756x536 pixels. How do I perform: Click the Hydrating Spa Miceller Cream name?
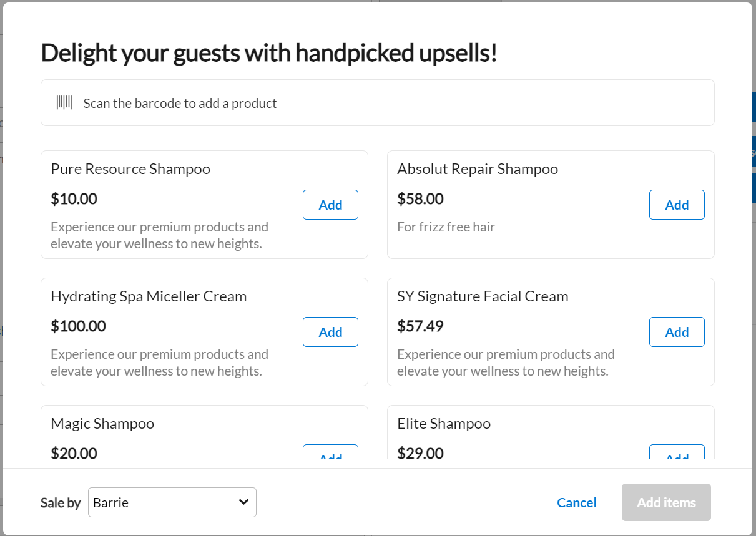(149, 296)
